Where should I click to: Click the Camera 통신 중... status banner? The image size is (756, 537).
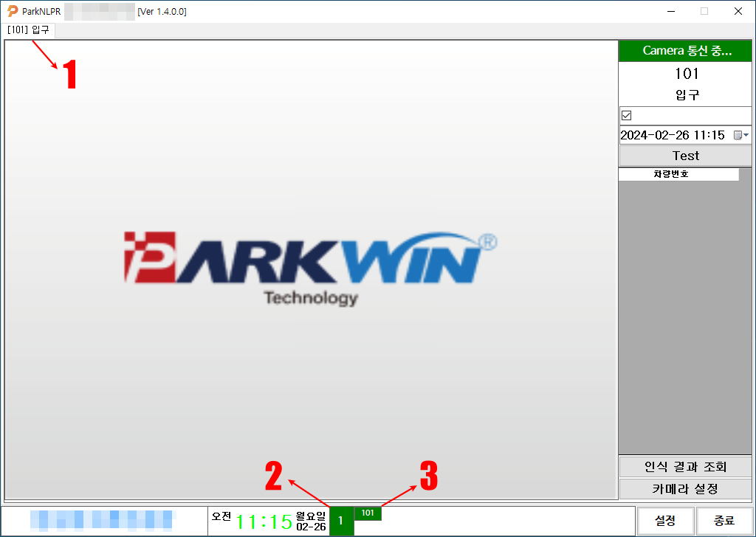click(685, 51)
